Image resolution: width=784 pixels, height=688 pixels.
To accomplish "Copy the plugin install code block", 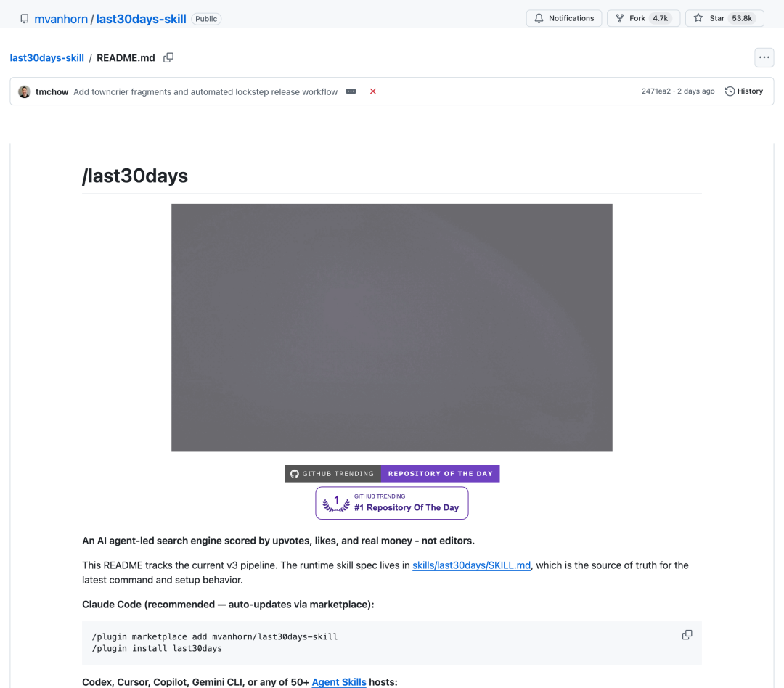I will coord(687,635).
